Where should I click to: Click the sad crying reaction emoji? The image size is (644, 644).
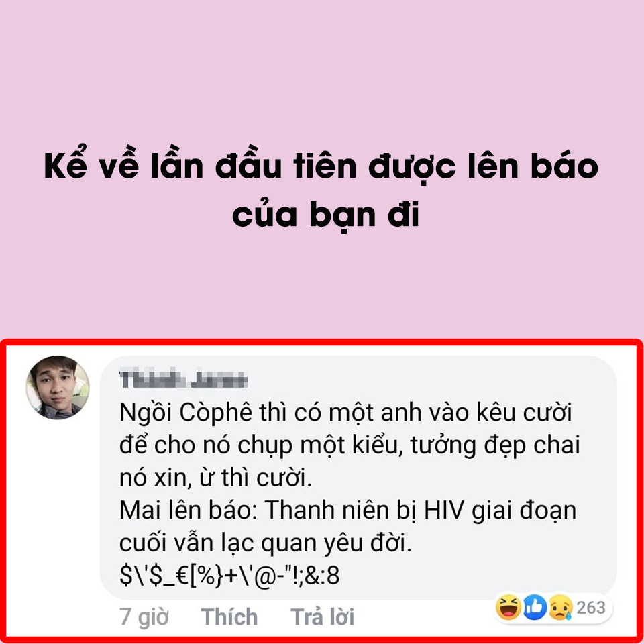[560, 607]
